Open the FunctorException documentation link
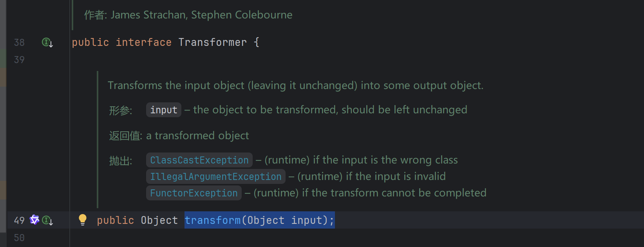Viewport: 644px width, 247px height. (194, 193)
